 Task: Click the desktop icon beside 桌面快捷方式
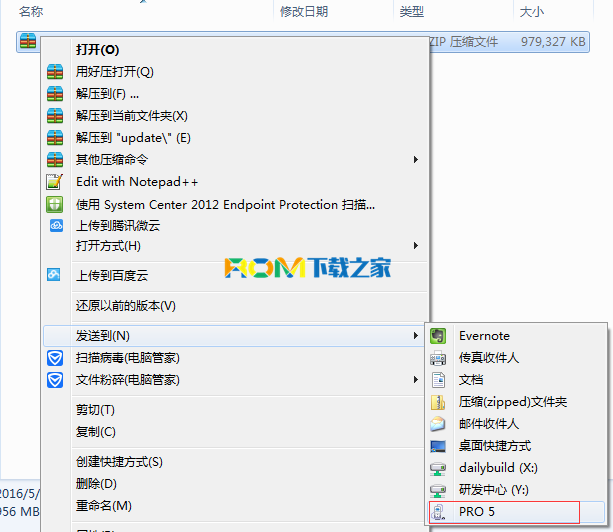438,446
